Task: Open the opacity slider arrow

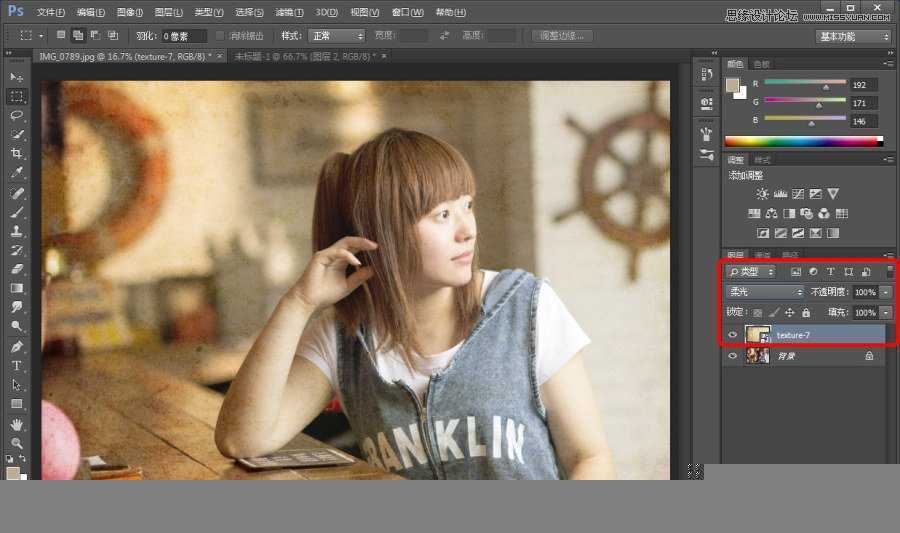Action: coord(886,292)
